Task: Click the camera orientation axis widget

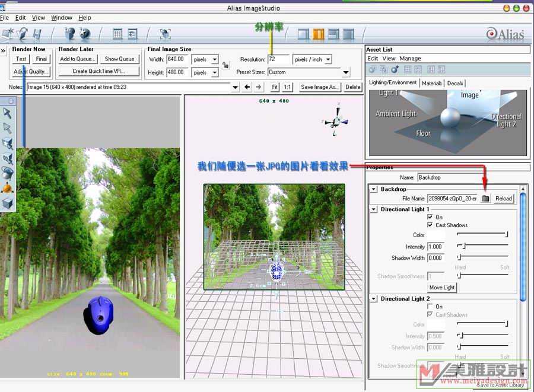Action: 336,121
